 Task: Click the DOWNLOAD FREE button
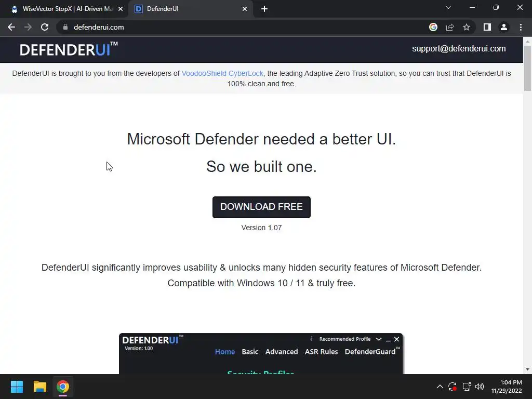(261, 207)
